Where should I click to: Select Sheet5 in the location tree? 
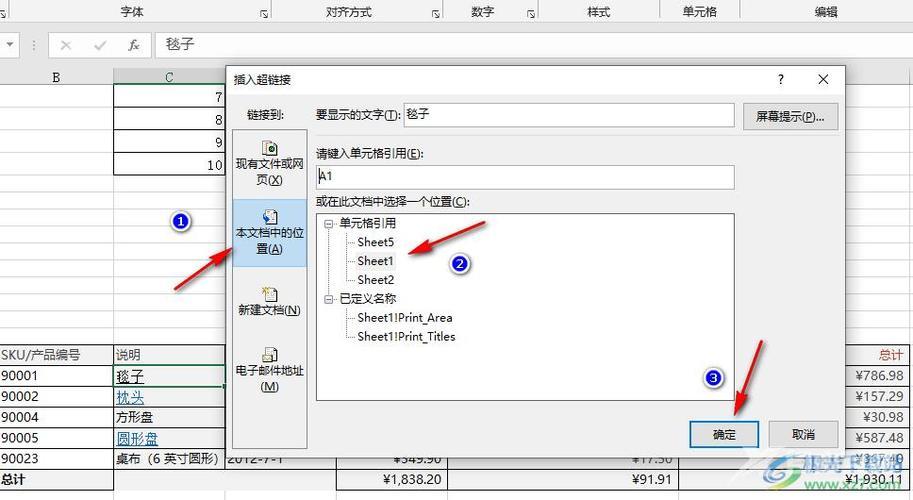click(375, 242)
